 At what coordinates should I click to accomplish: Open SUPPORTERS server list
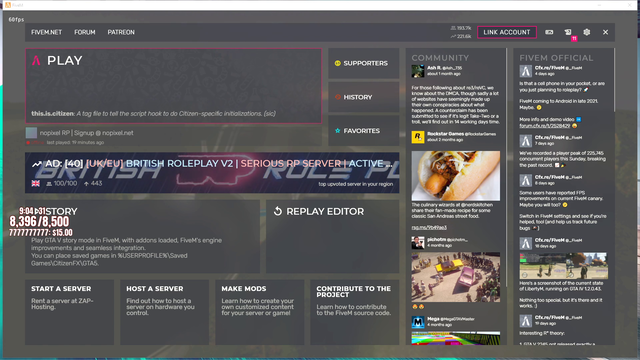(364, 63)
